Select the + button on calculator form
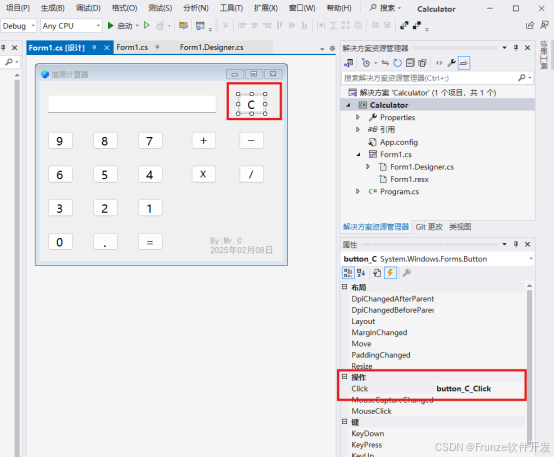This screenshot has height=458, width=554. 204,141
